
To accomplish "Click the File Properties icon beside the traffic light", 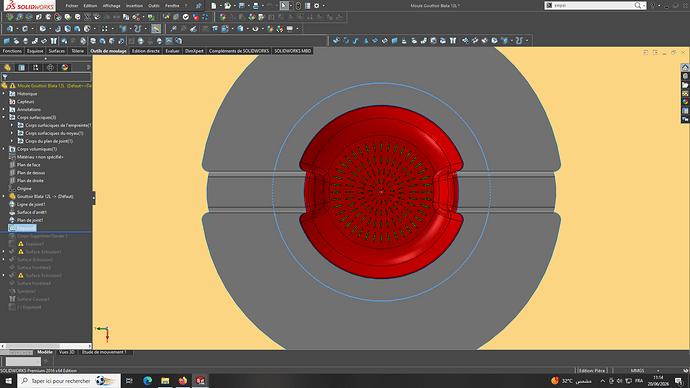I will point(308,6).
